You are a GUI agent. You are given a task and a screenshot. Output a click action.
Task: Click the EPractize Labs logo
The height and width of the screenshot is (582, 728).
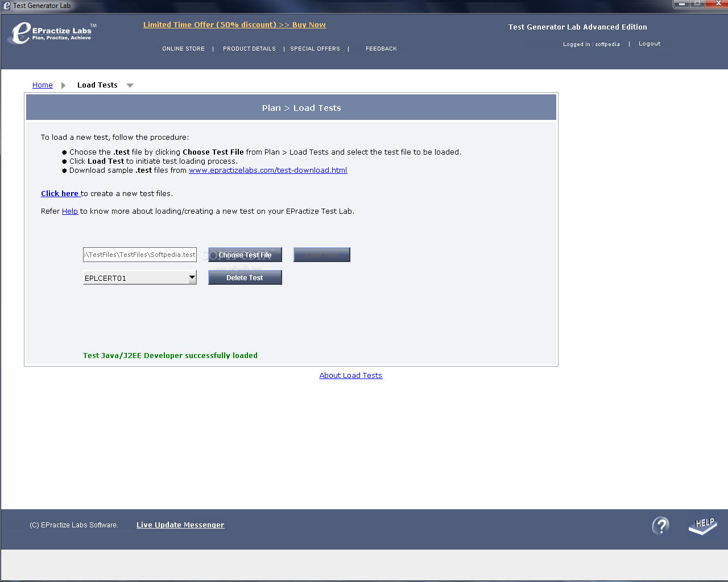(52, 32)
